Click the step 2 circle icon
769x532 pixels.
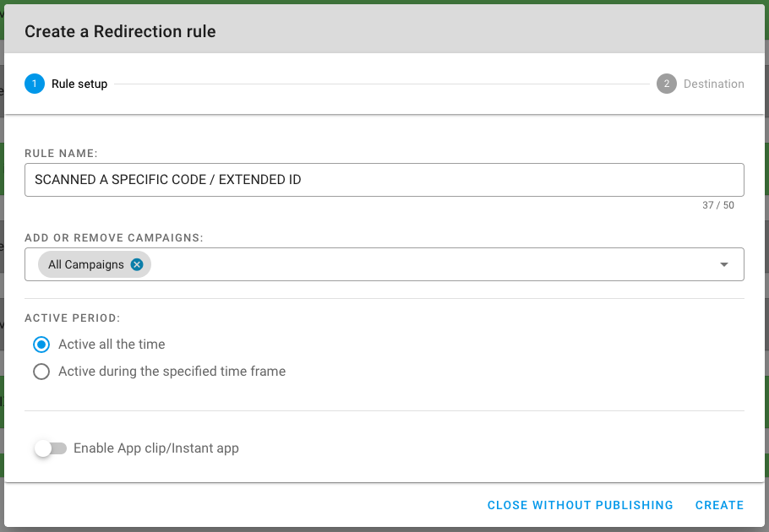tap(667, 84)
